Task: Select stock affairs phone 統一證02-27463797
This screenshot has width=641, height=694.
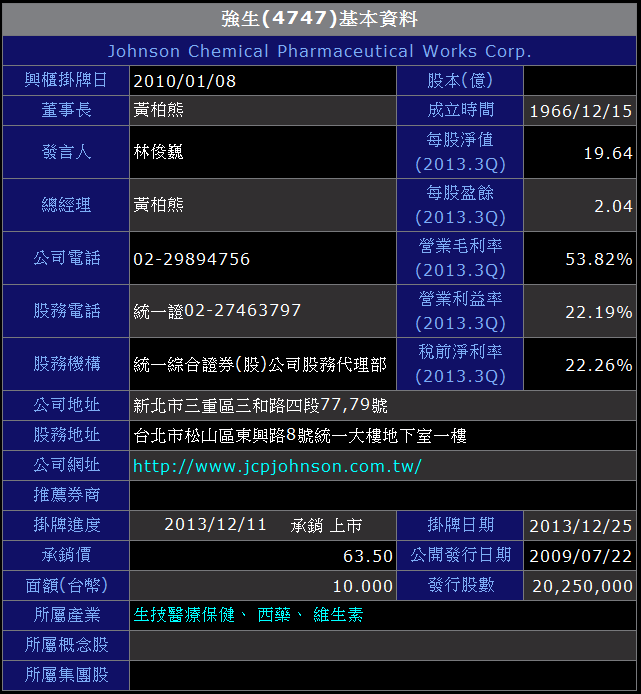Action: [217, 311]
